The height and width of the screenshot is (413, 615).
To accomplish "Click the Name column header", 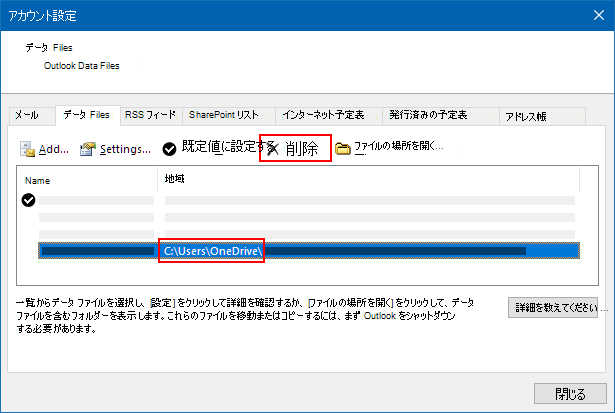I will click(87, 180).
